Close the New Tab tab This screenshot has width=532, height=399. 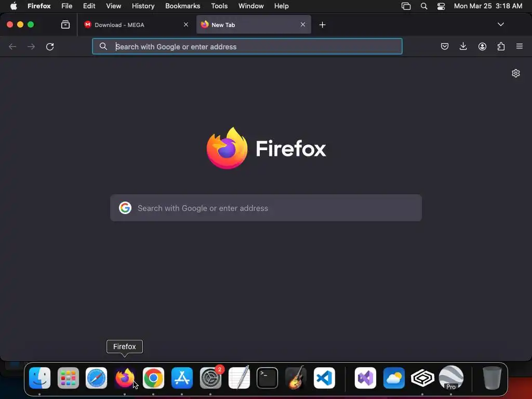(x=303, y=24)
